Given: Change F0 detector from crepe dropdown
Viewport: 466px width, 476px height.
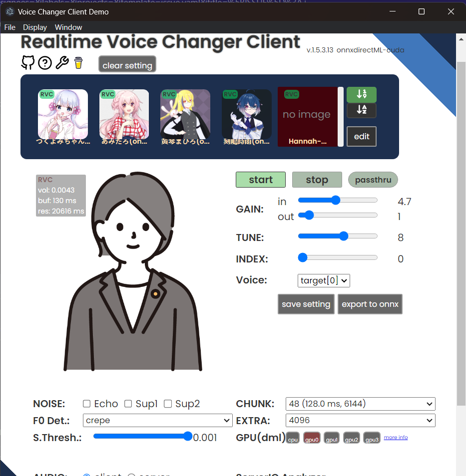Looking at the screenshot, I should tap(157, 420).
